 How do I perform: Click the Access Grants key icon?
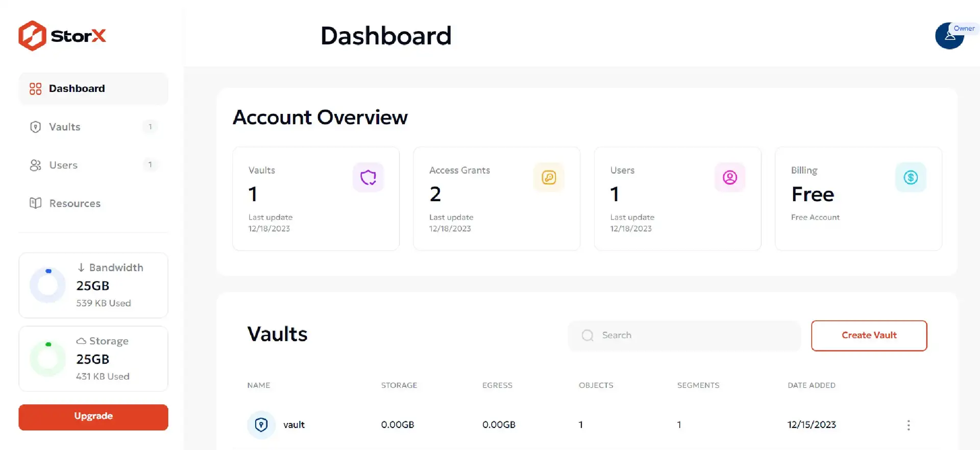pyautogui.click(x=549, y=177)
